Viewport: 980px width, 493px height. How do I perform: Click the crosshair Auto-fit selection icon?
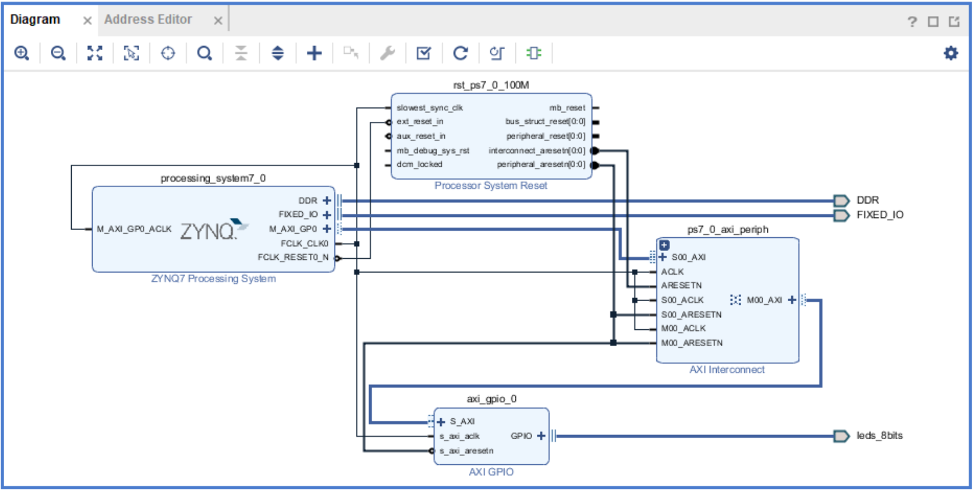168,53
